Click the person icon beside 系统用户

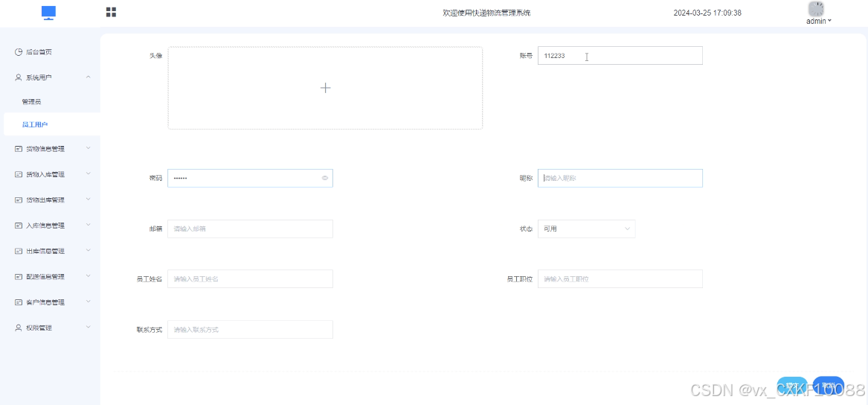click(19, 77)
